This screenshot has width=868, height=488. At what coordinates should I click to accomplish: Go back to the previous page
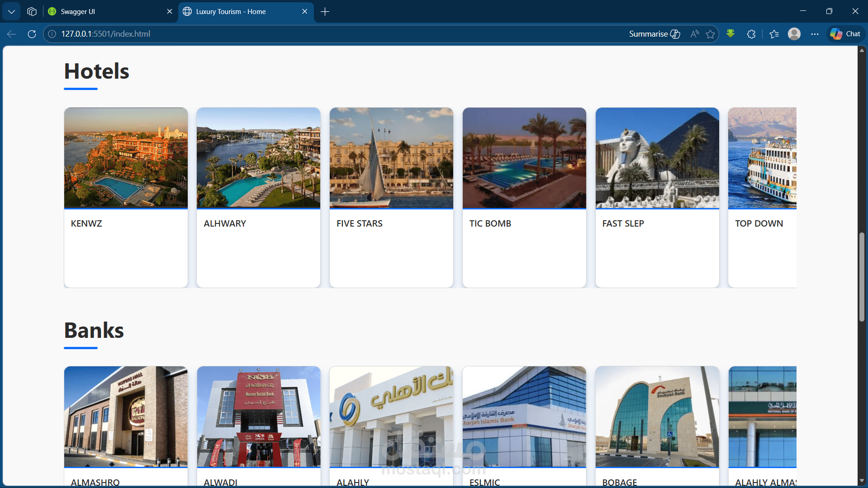click(x=12, y=34)
